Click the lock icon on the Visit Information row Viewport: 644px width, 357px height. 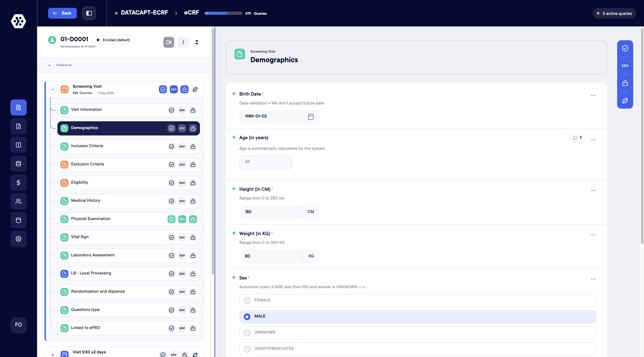pyautogui.click(x=193, y=110)
